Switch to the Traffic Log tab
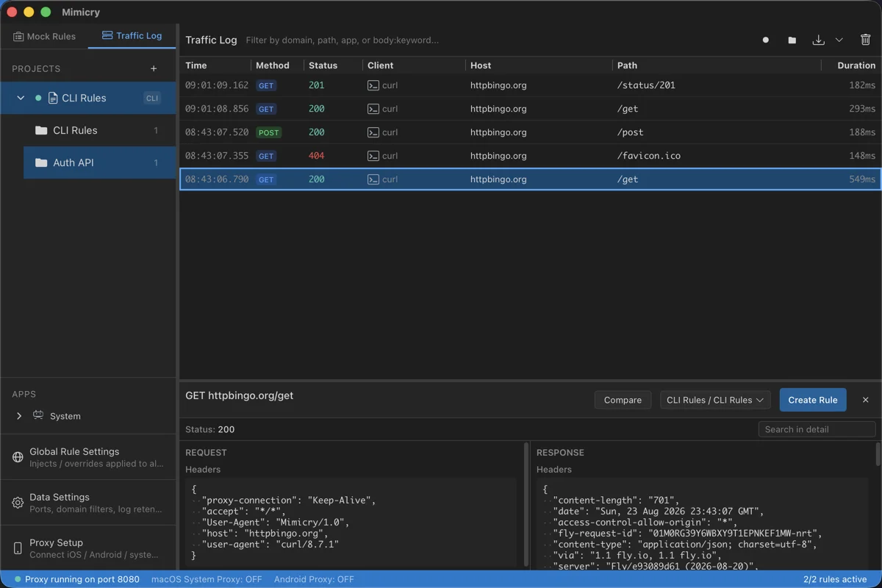882x588 pixels. 132,35
